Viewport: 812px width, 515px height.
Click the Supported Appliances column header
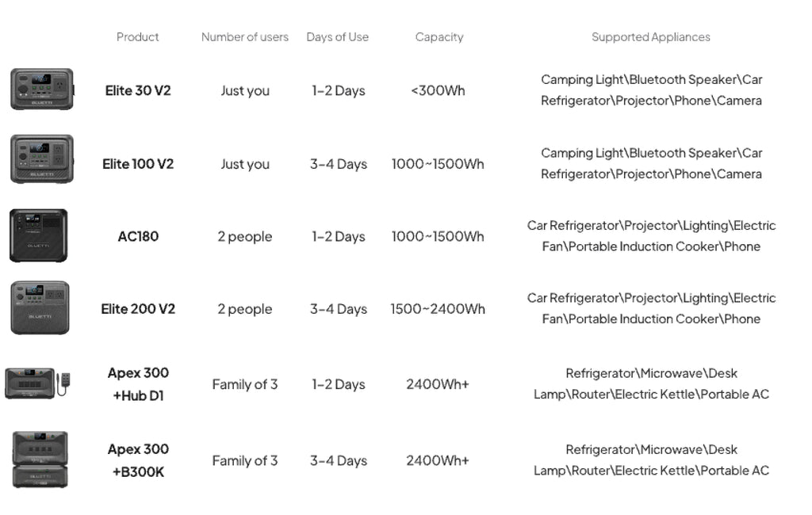click(651, 37)
